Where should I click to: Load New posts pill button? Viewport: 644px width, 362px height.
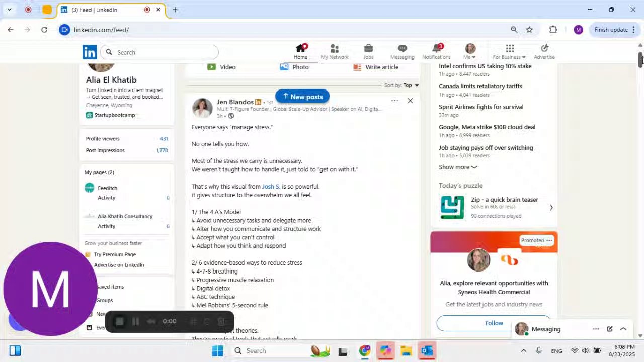pos(302,97)
